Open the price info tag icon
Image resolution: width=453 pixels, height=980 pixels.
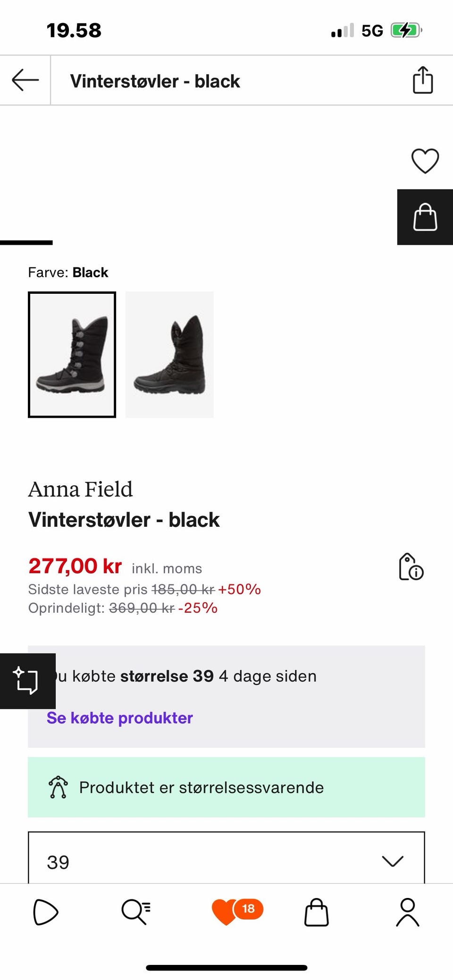(x=411, y=566)
